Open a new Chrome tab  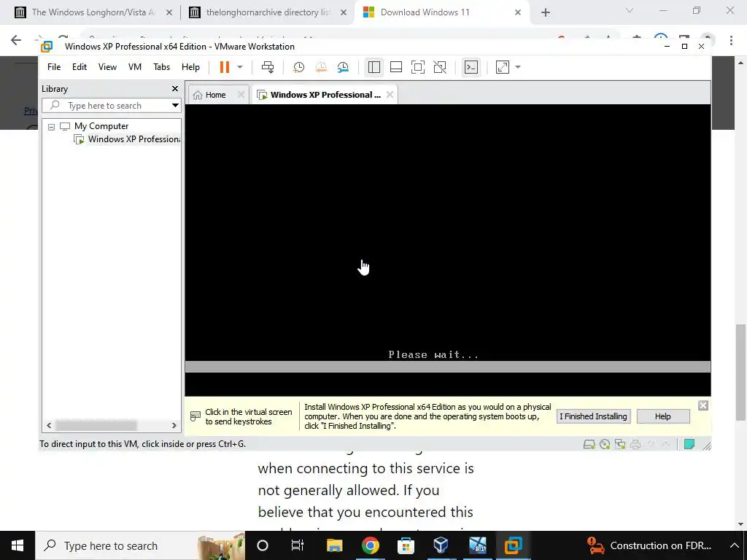pyautogui.click(x=546, y=12)
